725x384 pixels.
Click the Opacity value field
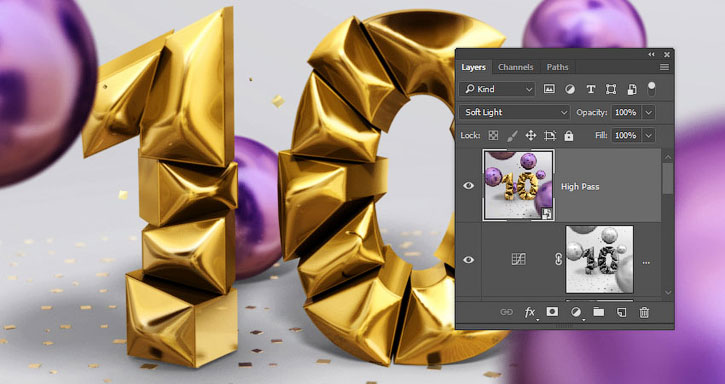pyautogui.click(x=626, y=112)
